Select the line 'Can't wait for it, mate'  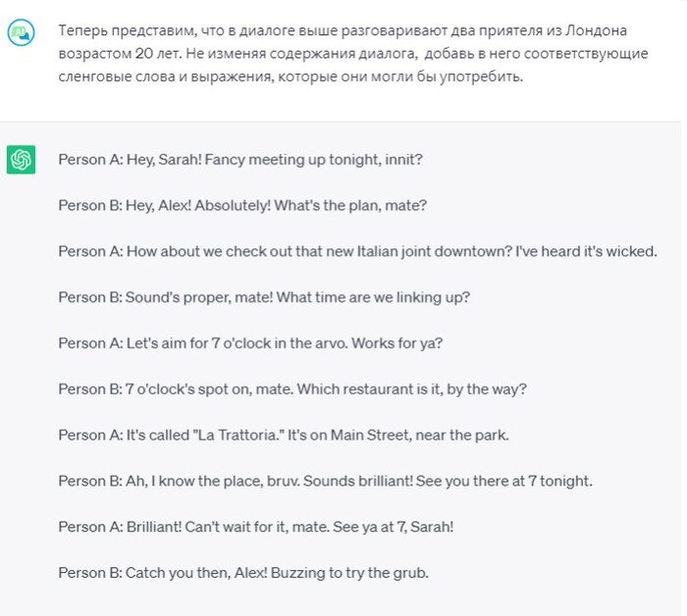(x=256, y=528)
